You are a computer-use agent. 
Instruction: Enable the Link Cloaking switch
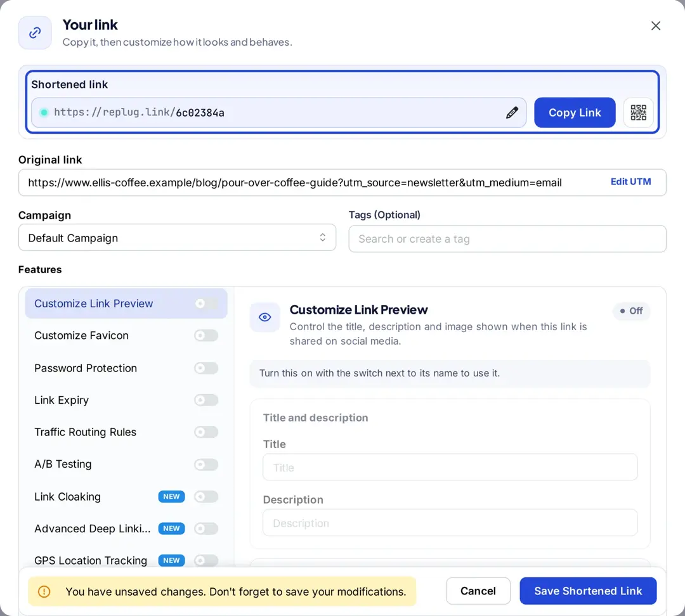pos(206,496)
